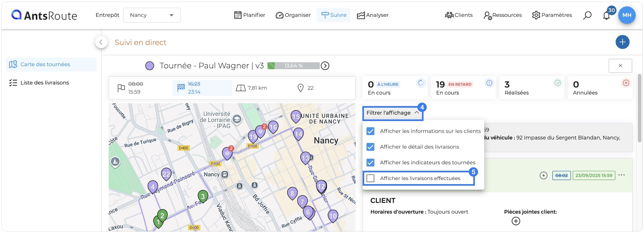Viewport: 644px width, 233px height.
Task: Click the Université de Lorraine map icon
Action: click(x=237, y=119)
